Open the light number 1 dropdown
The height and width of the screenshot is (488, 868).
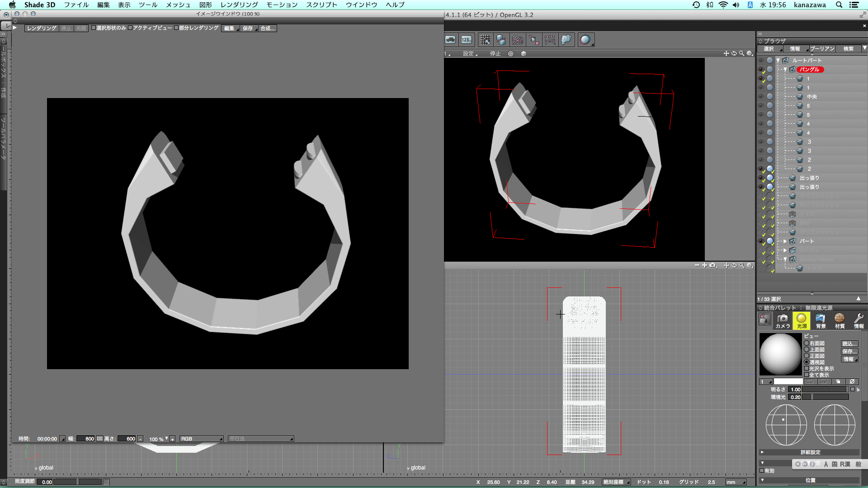point(765,382)
